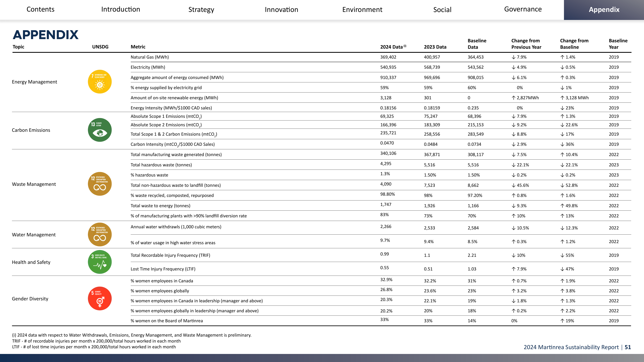Click the SDG 7 Affordable Clean Energy icon
Viewport: 644px width, 362px height.
[x=100, y=82]
